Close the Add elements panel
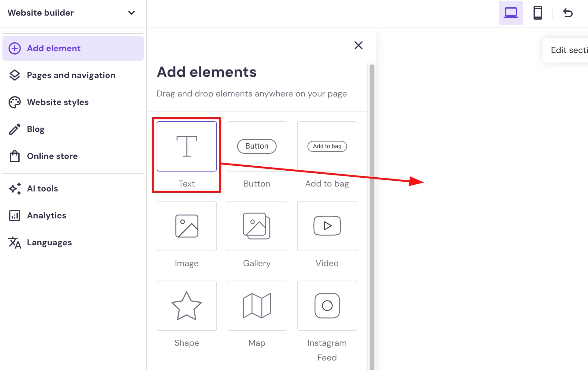This screenshot has height=370, width=588. (x=358, y=45)
